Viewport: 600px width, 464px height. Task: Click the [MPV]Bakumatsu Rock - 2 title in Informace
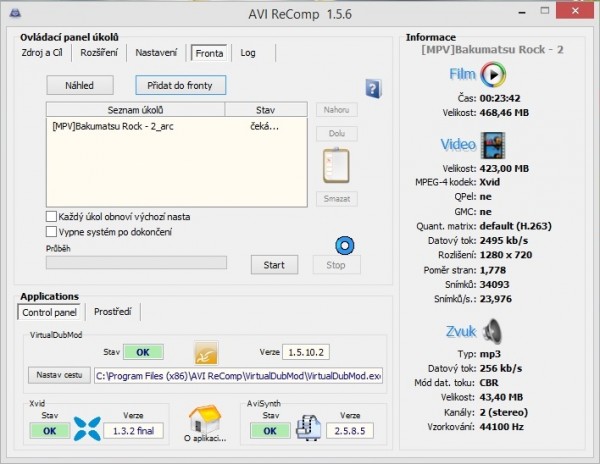coord(492,50)
